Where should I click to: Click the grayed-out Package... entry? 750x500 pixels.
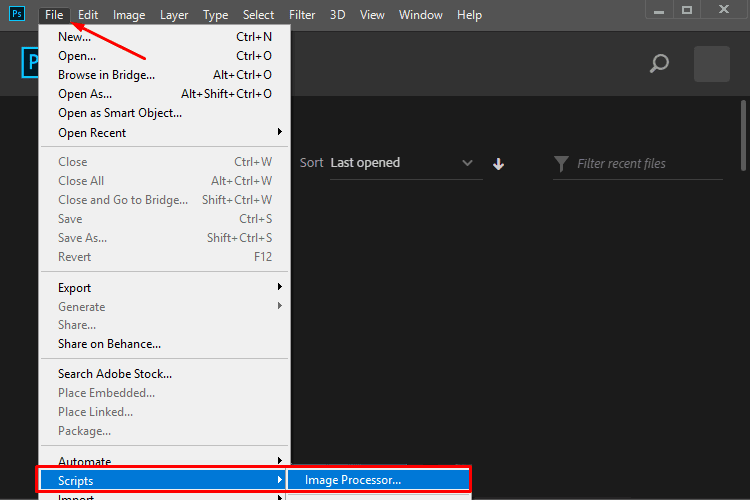165,431
